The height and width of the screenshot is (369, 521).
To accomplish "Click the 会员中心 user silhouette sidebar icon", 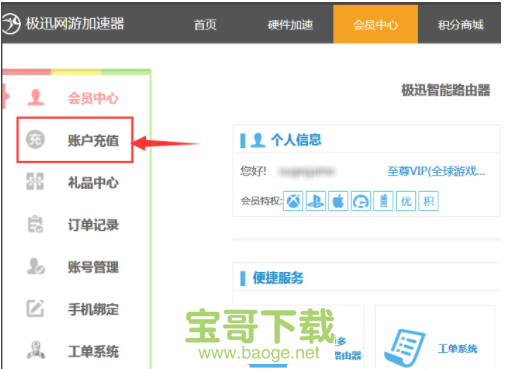I will (x=36, y=98).
